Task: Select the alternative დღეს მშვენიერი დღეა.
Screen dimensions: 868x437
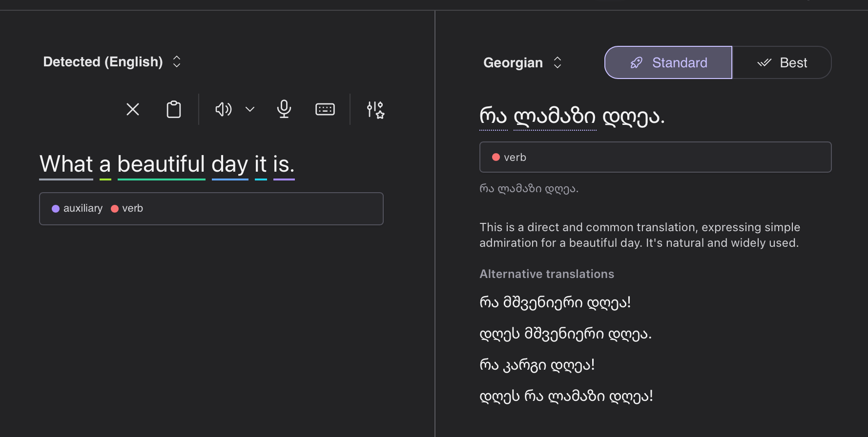Action: pyautogui.click(x=565, y=334)
